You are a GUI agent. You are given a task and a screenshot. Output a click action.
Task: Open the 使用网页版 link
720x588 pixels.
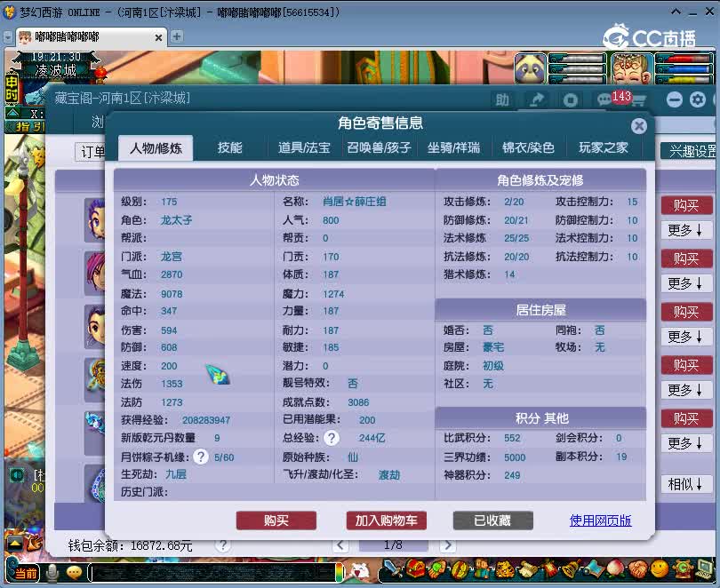[x=600, y=520]
